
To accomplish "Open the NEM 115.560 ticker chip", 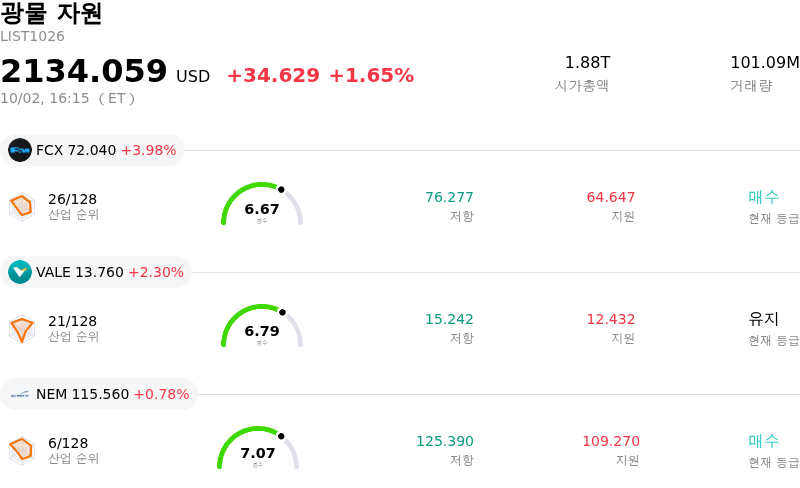I will [99, 394].
